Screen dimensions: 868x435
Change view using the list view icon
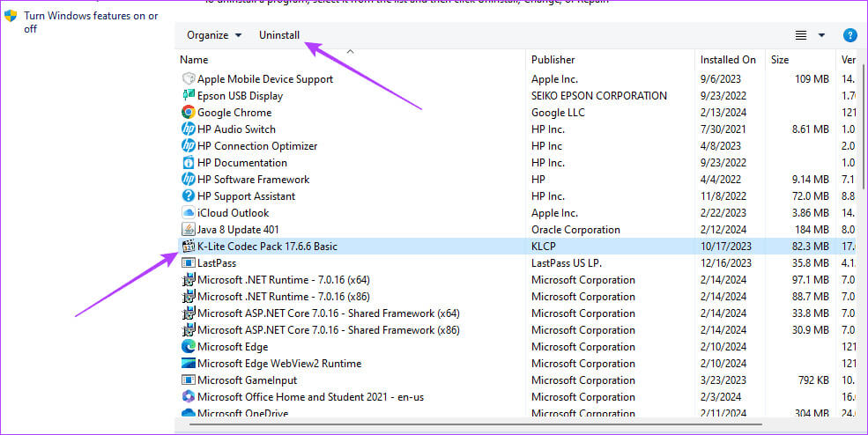800,35
